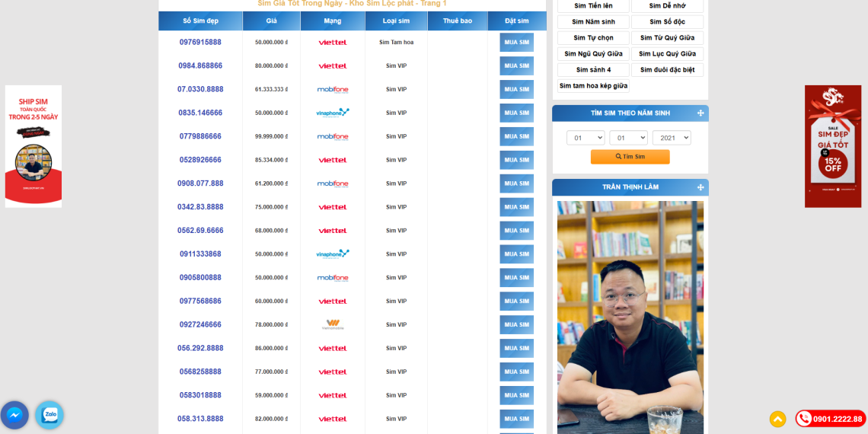Open the birth year dropdown showing 2021
868x434 pixels.
(x=671, y=138)
